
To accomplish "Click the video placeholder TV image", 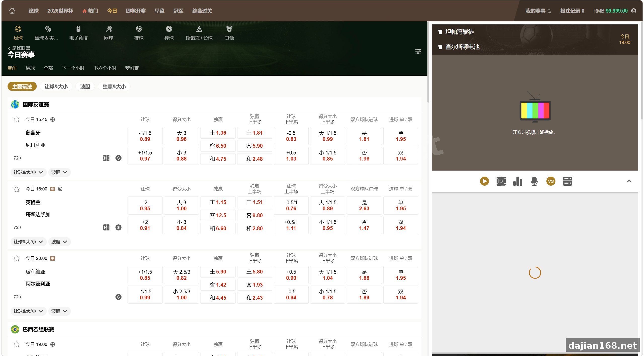I will point(535,107).
